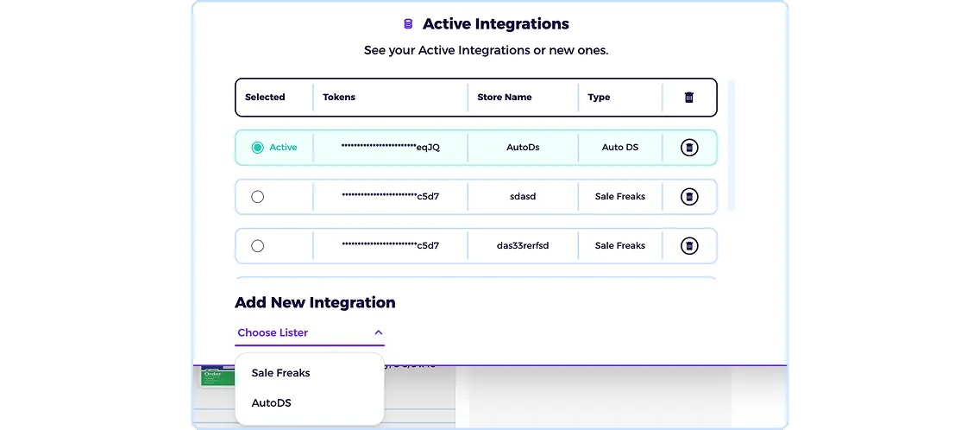Click the database icon beside Active Integrations

(x=408, y=24)
